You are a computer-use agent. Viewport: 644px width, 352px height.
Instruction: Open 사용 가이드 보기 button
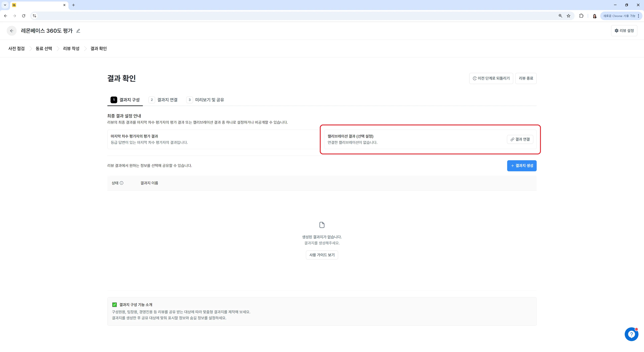click(x=322, y=255)
